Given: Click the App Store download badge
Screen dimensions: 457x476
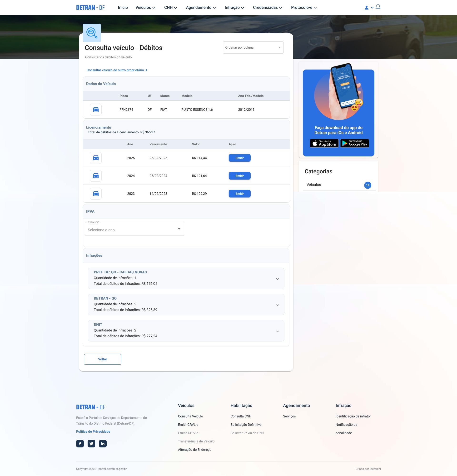Looking at the screenshot, I should pyautogui.click(x=324, y=143).
